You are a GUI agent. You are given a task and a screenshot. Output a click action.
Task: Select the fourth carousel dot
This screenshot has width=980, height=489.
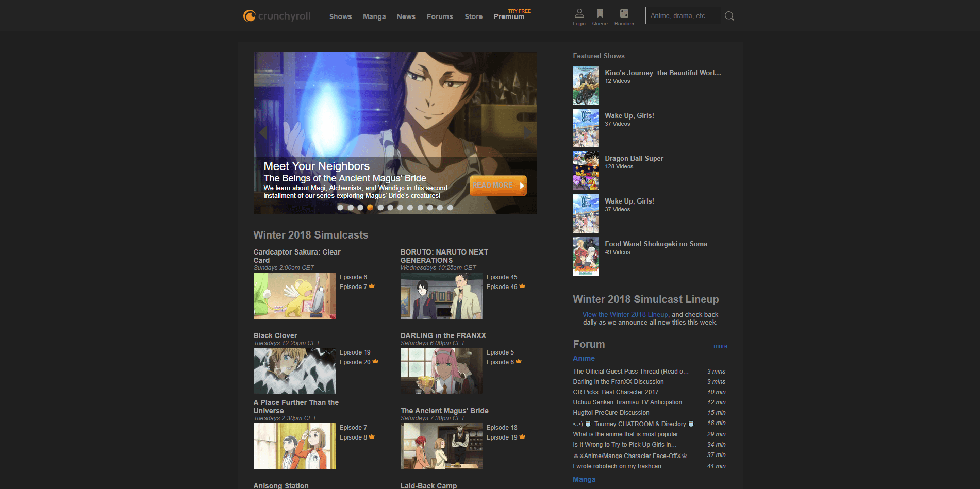(x=371, y=207)
